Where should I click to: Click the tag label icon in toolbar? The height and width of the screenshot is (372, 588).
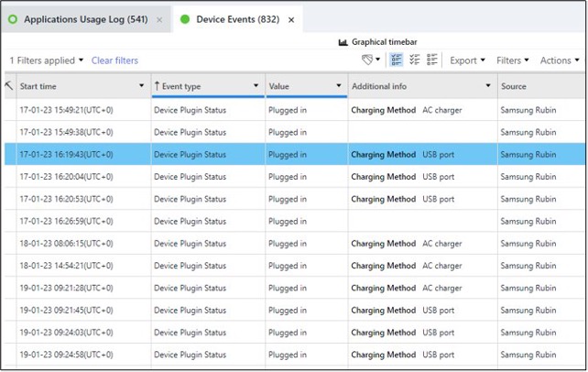(x=368, y=60)
